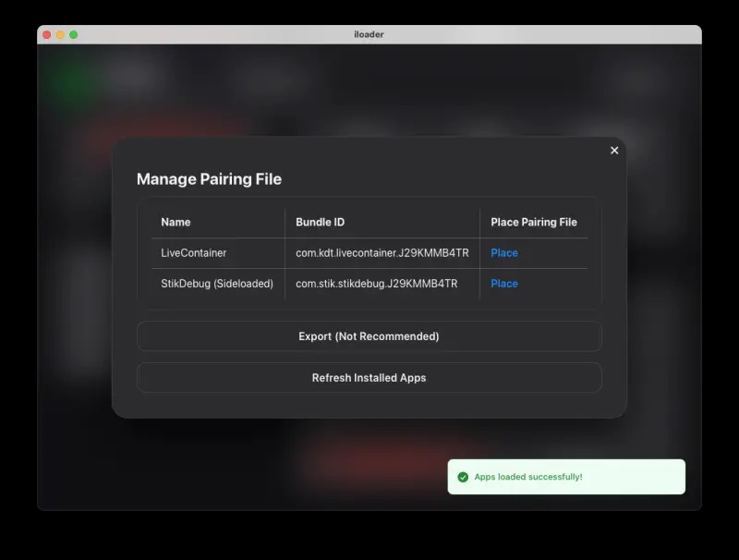Viewport: 739px width, 560px height.
Task: Click Refresh Installed Apps button
Action: click(369, 378)
